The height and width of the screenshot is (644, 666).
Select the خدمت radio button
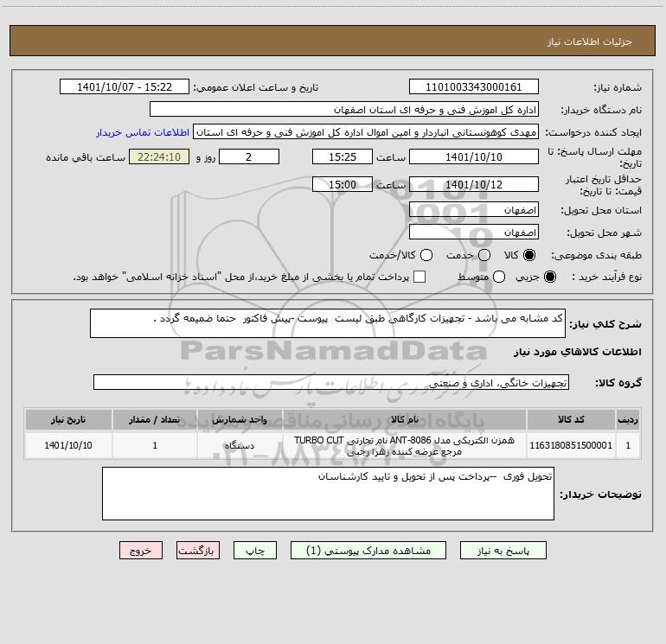pyautogui.click(x=484, y=255)
